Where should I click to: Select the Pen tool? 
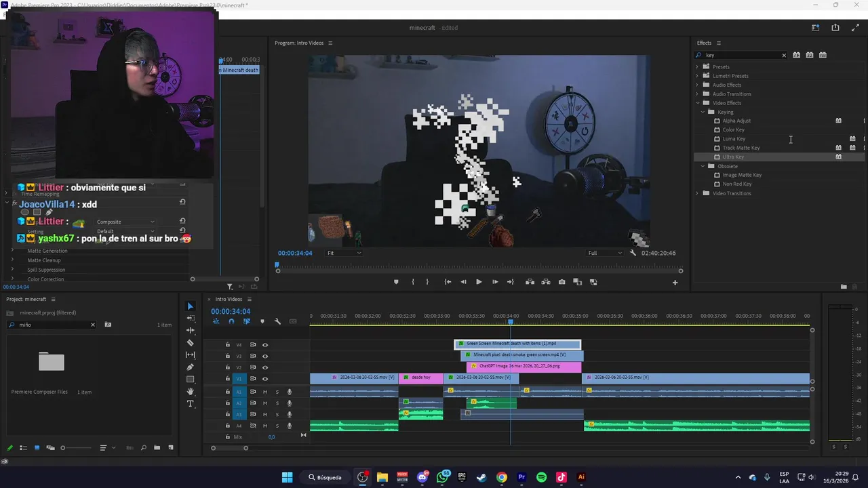[190, 367]
